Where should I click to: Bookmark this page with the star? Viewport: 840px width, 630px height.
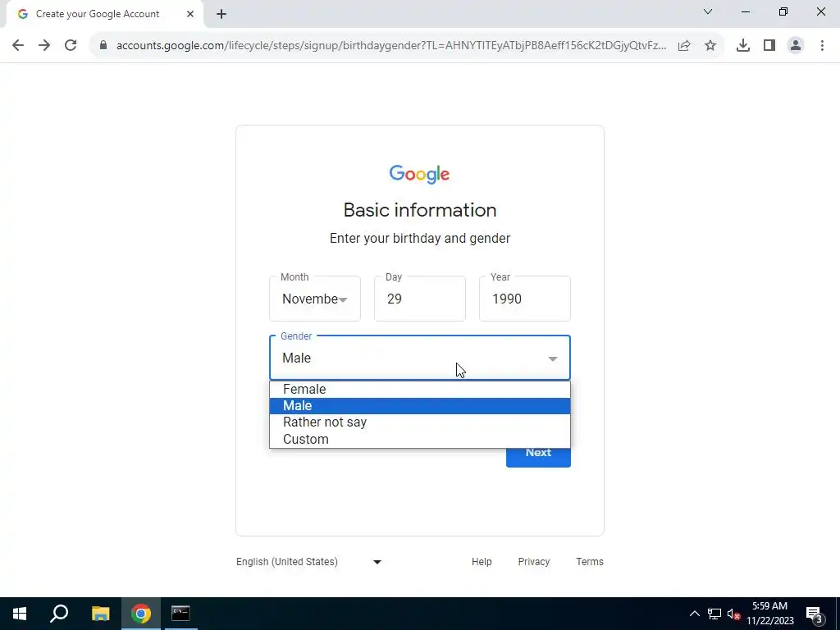point(710,46)
